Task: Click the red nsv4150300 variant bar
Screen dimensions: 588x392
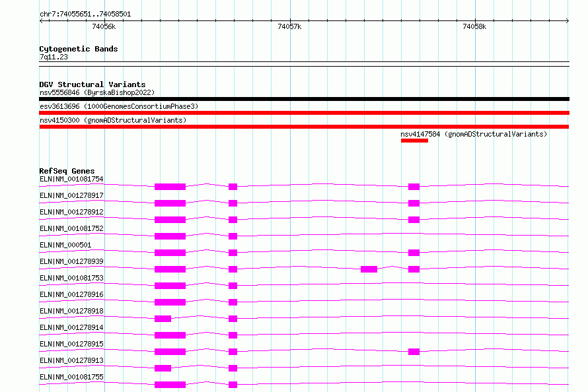Action: click(x=304, y=127)
